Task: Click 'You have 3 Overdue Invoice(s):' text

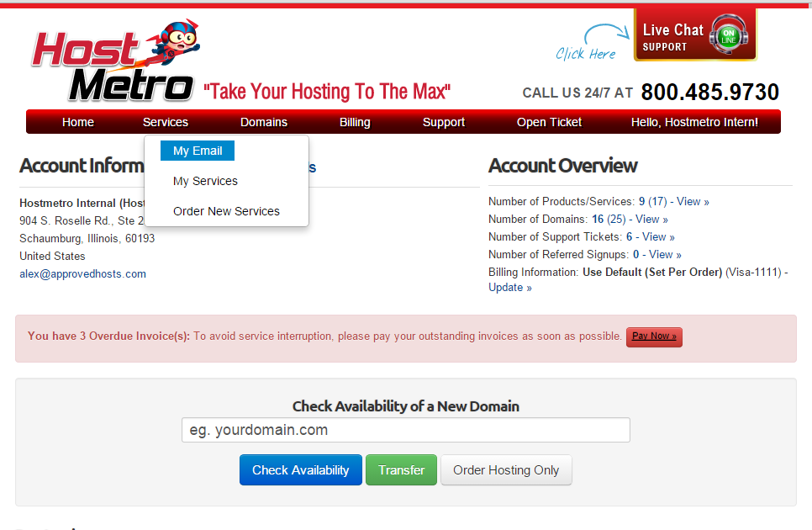Action: click(x=108, y=336)
